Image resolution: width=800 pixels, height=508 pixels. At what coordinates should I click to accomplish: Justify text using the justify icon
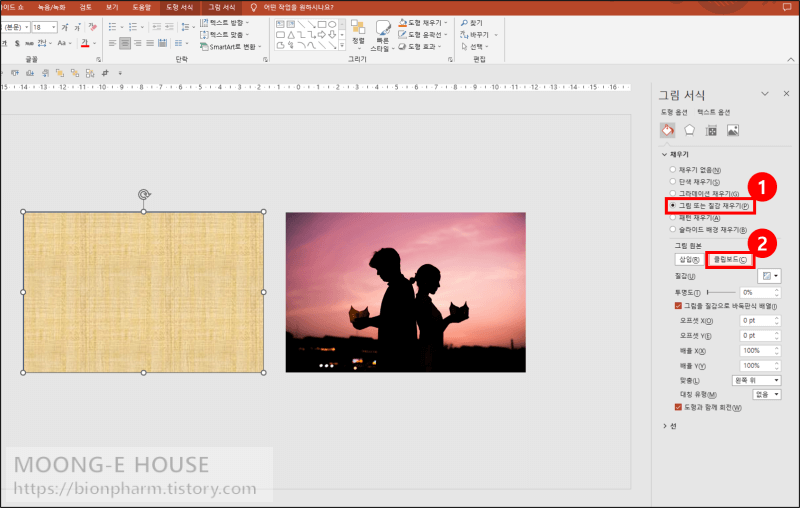coord(150,43)
